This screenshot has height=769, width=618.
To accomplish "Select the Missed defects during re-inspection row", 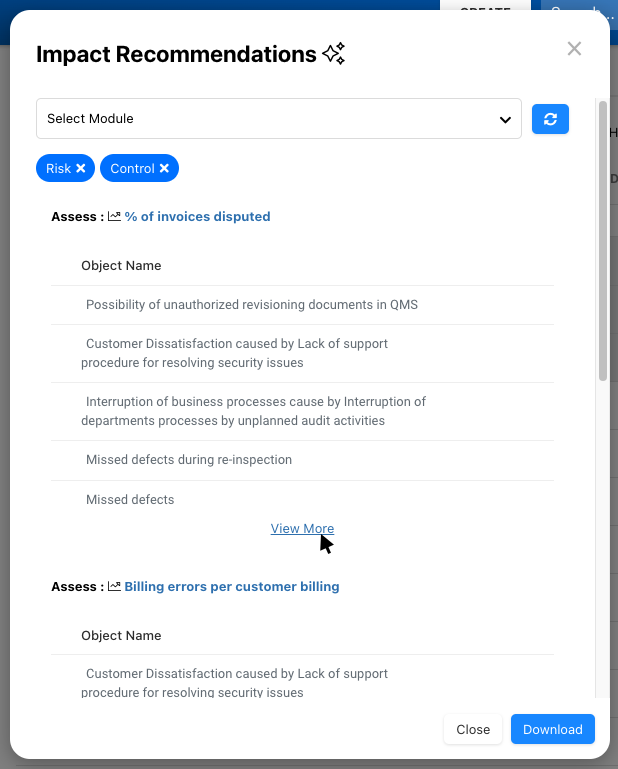I will click(189, 460).
